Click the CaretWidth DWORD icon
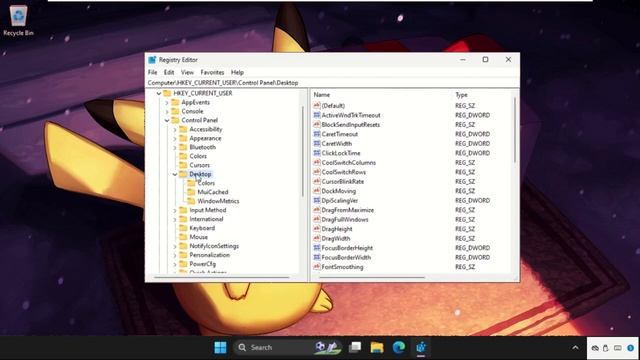This screenshot has height=360, width=640. point(317,143)
